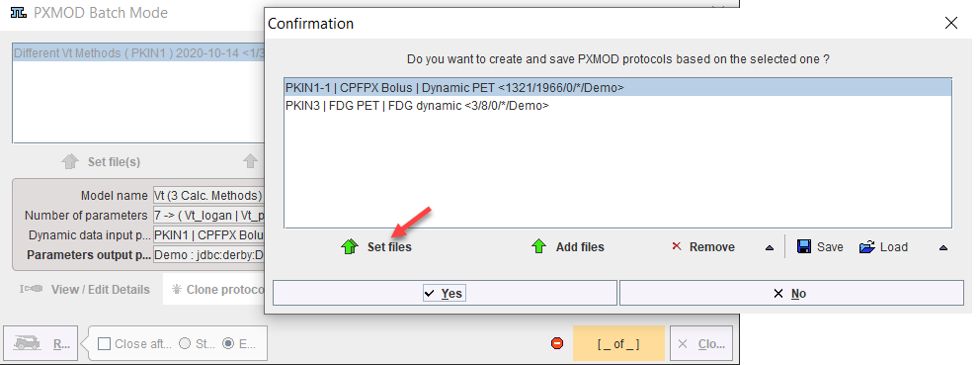Click the red stop icon beside progress

tap(557, 343)
